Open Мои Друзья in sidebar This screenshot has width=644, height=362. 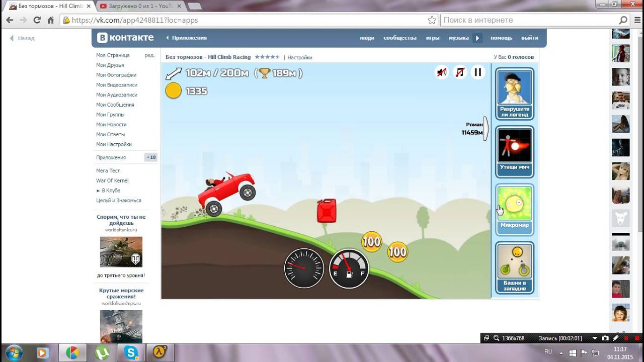(x=110, y=65)
